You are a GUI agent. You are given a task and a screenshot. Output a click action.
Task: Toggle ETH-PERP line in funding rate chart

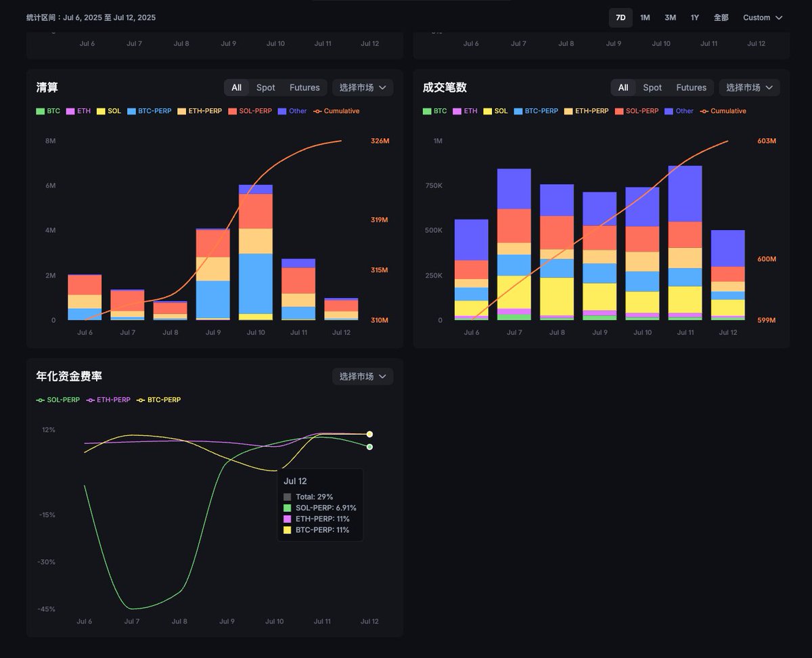pyautogui.click(x=108, y=400)
